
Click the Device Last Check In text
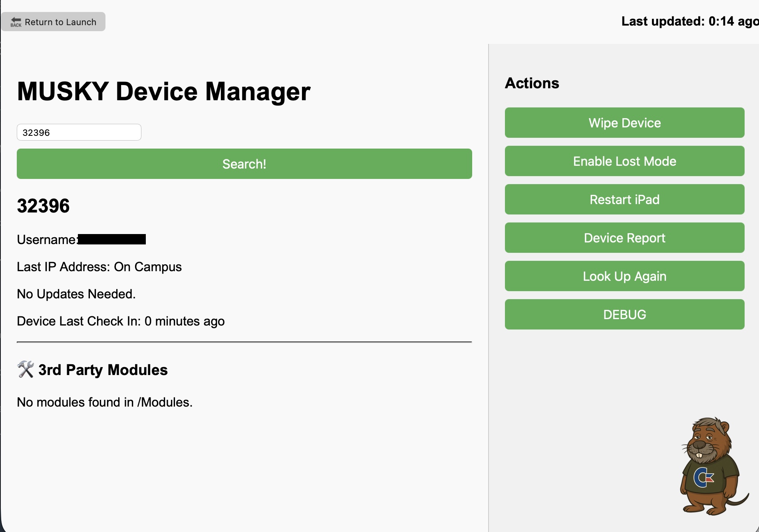click(x=121, y=321)
